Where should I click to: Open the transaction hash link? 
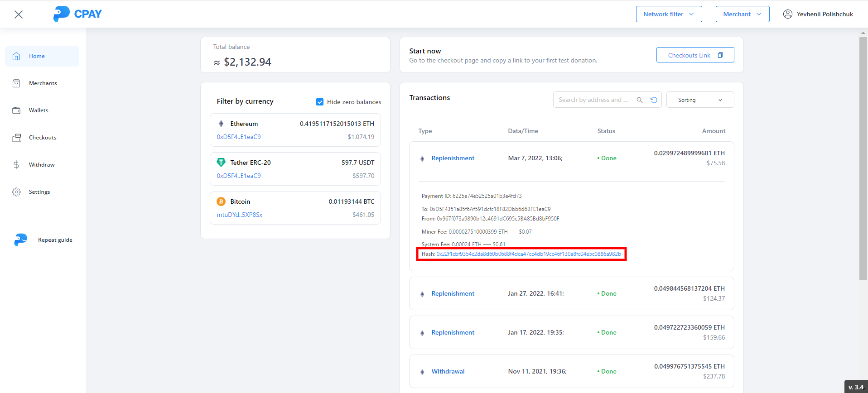[528, 254]
